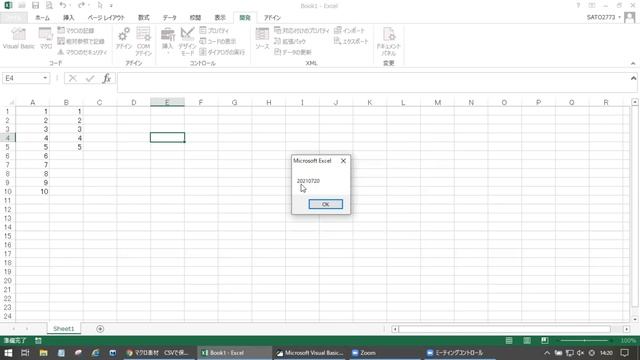Click the print preview icon in Quick Access Toolbar
Viewport: 640px width, 360px height.
[x=49, y=5]
